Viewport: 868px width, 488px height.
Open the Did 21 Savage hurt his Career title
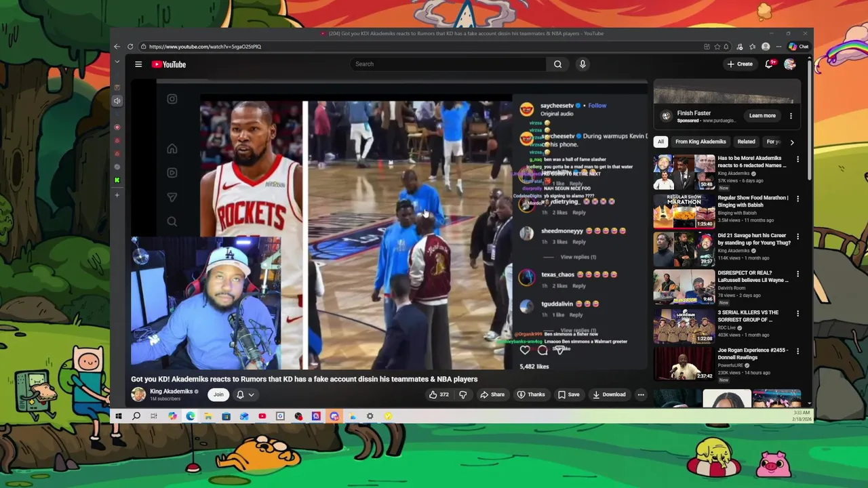pyautogui.click(x=753, y=239)
